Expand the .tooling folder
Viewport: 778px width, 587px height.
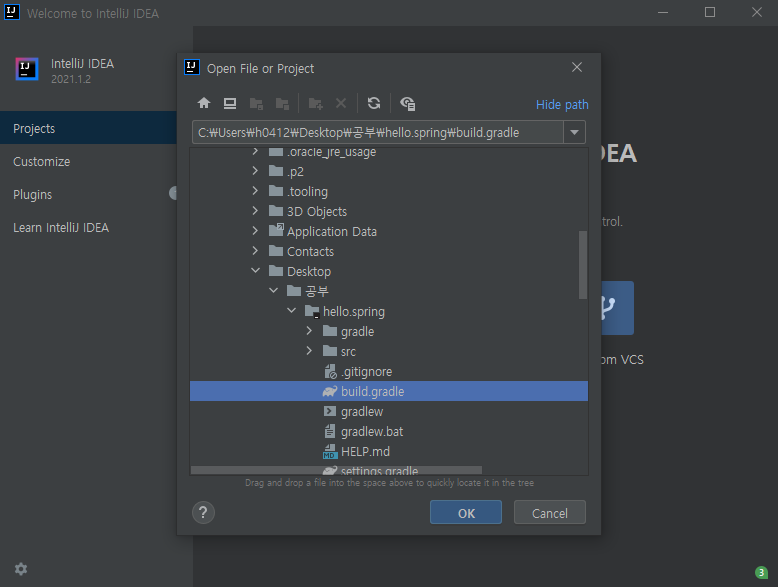tap(255, 191)
